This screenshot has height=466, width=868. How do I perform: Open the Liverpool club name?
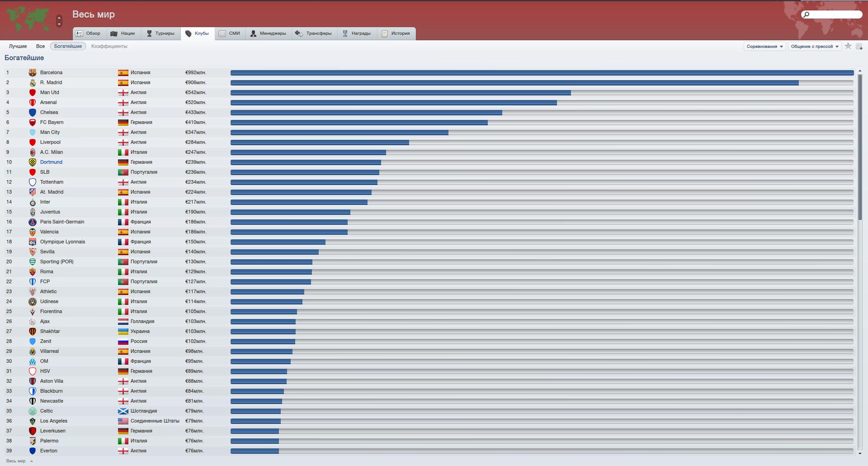[x=50, y=142]
